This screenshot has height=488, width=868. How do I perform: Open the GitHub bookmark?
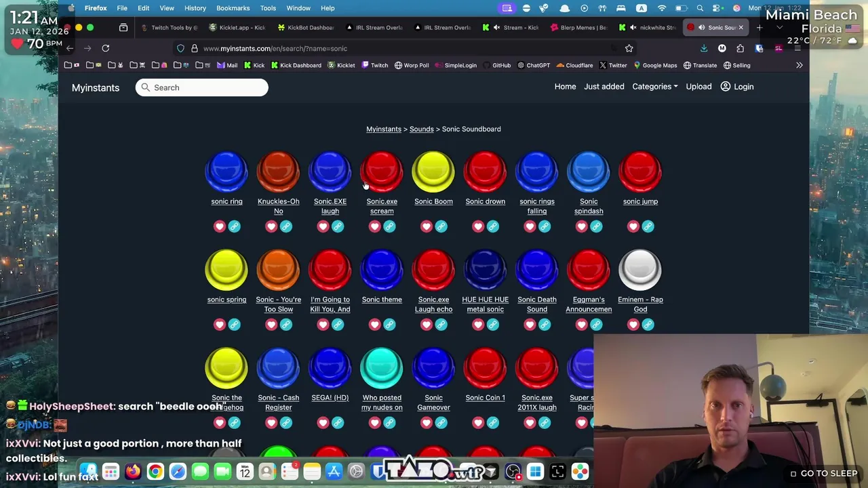tap(496, 66)
